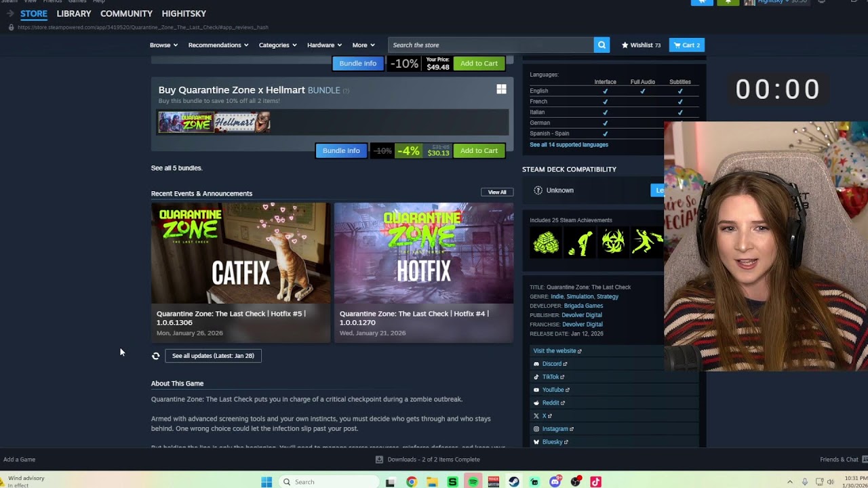The width and height of the screenshot is (868, 488).
Task: Click See all 5 bundles
Action: [x=176, y=168]
